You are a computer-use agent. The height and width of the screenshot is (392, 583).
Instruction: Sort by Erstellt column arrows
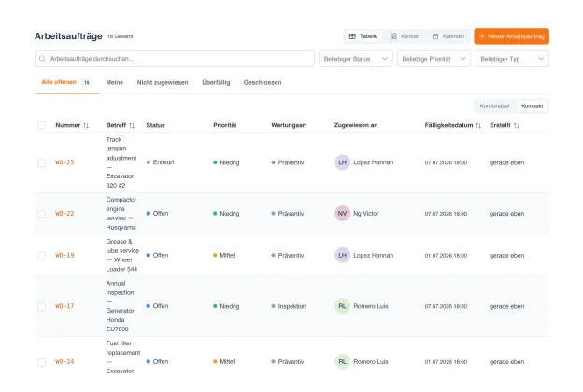point(517,126)
